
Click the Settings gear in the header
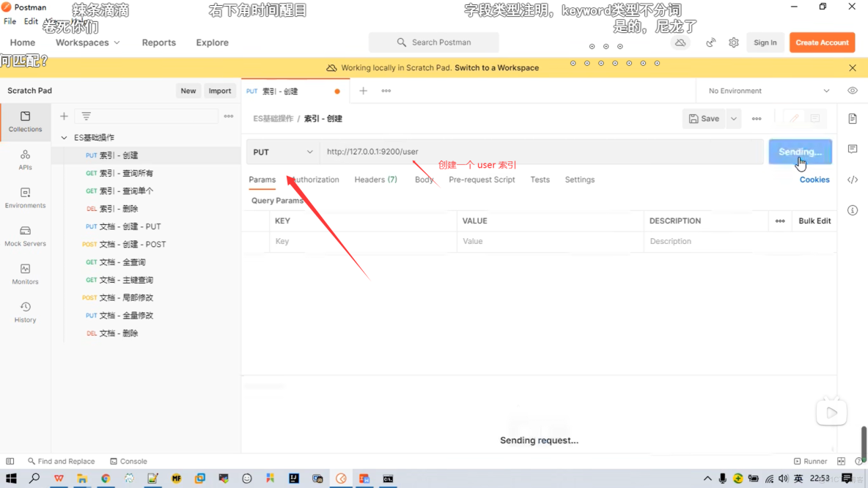coord(733,42)
